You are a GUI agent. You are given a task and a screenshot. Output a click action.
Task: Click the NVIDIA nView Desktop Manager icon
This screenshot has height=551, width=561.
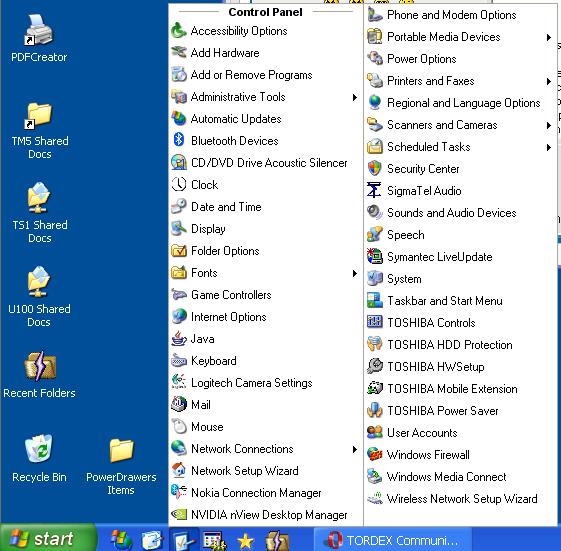pos(179,514)
